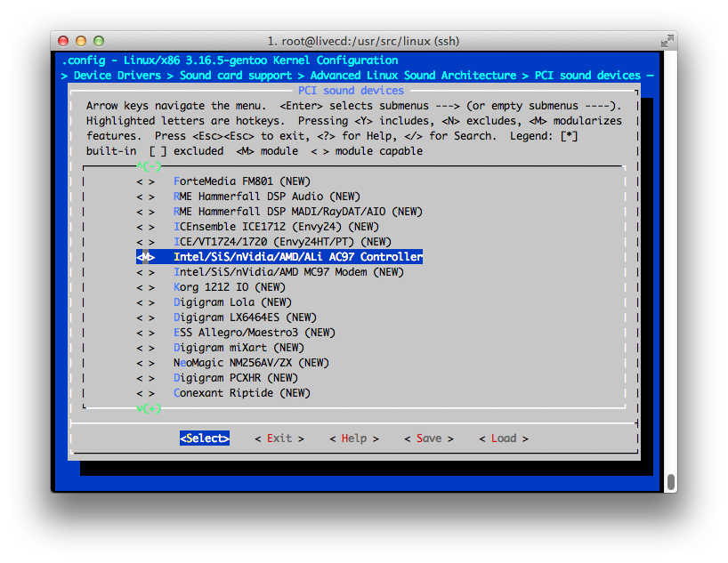Toggle brackets for Conexant Riptide
This screenshot has height=563, width=728.
coord(145,394)
